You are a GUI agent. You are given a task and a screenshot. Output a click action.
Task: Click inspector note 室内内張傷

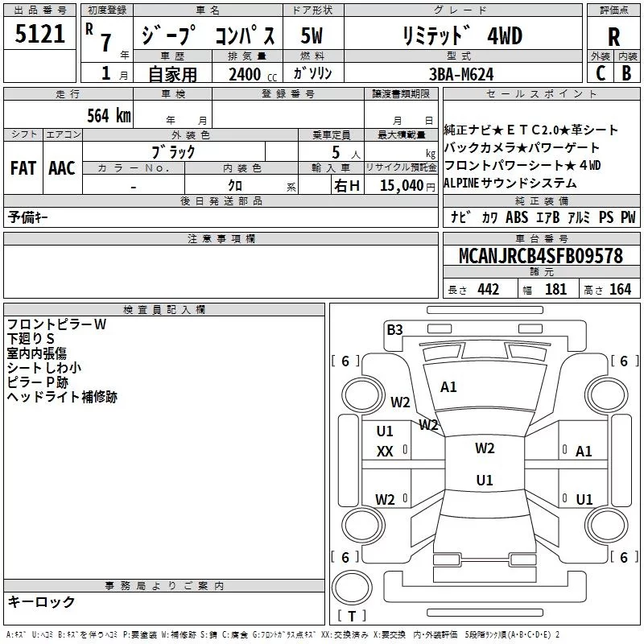click(36, 353)
